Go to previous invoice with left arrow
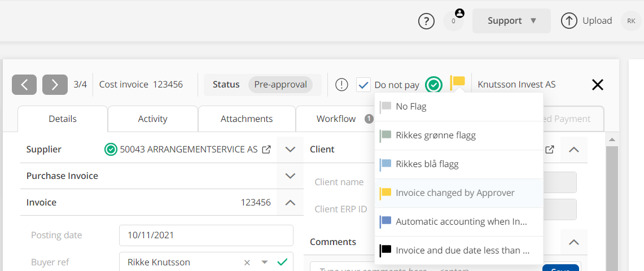 click(24, 85)
